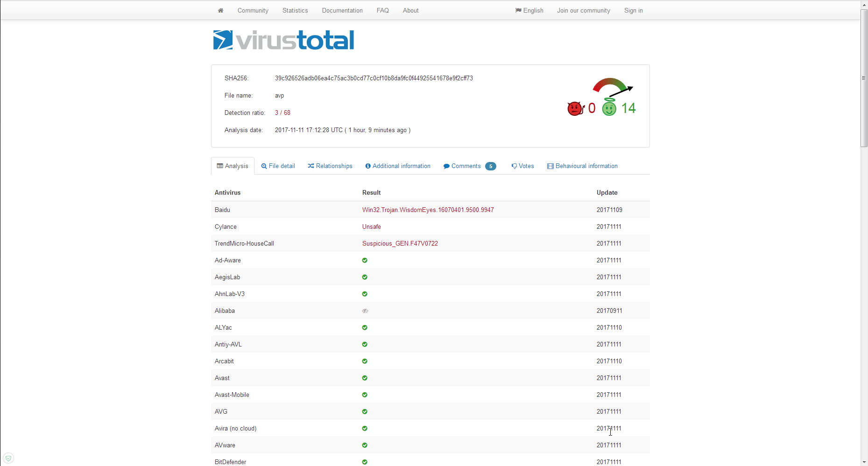Click the Update column header
The width and height of the screenshot is (868, 466).
(x=607, y=193)
